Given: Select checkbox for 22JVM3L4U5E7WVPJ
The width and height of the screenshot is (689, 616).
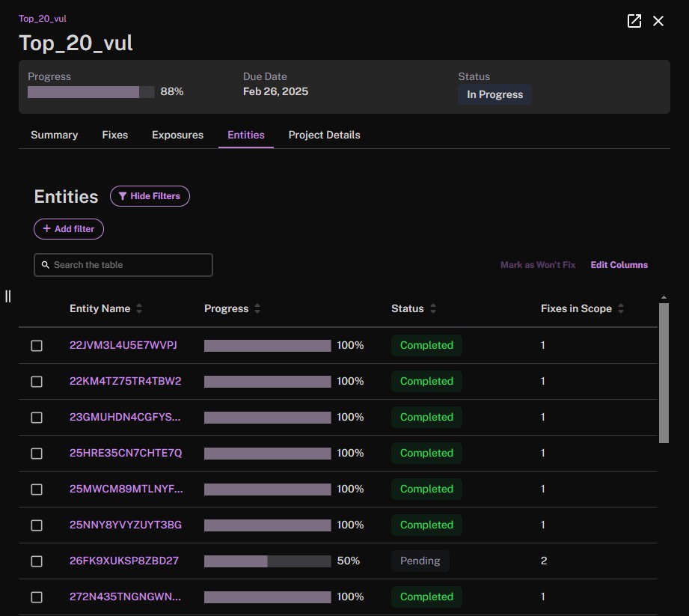Looking at the screenshot, I should (37, 346).
